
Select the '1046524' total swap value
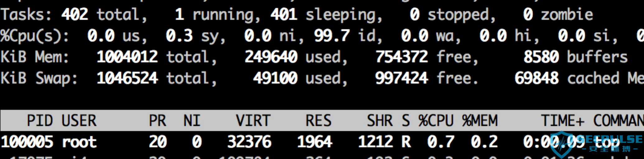coord(127,78)
